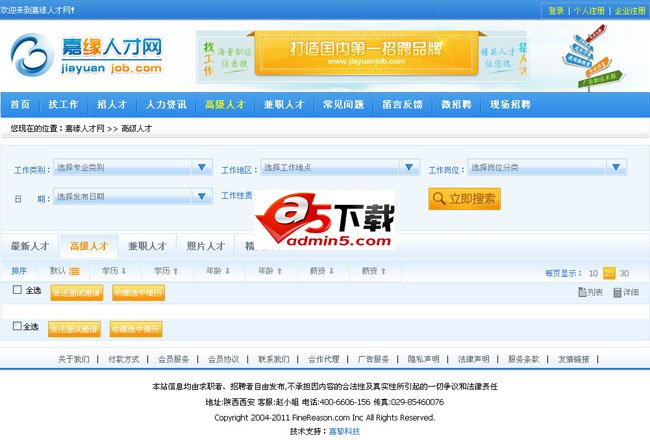Click the 登录 link
The image size is (650, 440).
tap(555, 10)
